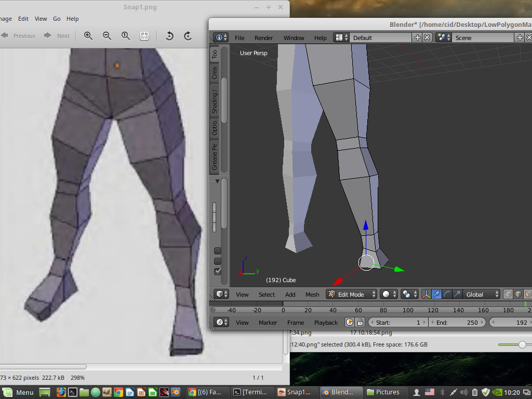This screenshot has width=532, height=399.
Task: Reset image to normal size
Action: coord(126,36)
